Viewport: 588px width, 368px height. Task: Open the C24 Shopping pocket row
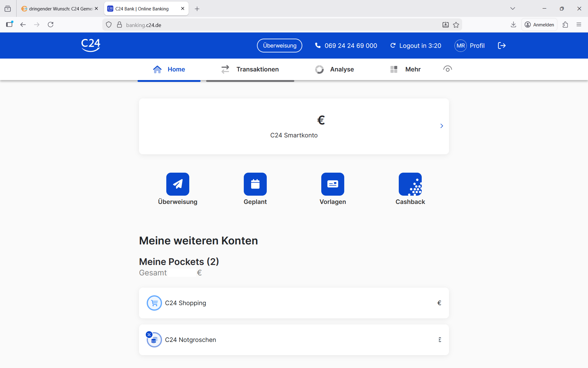click(x=294, y=303)
